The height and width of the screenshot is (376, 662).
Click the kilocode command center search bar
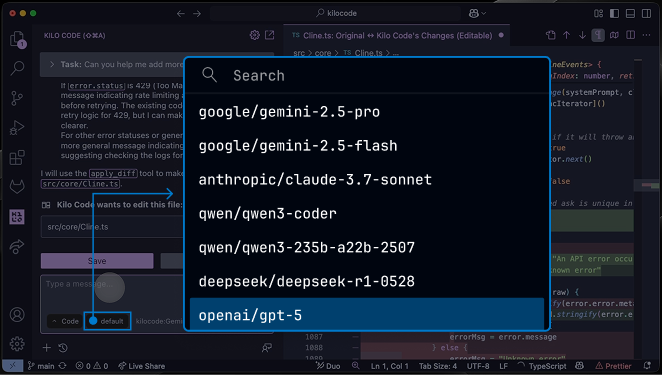(x=336, y=14)
